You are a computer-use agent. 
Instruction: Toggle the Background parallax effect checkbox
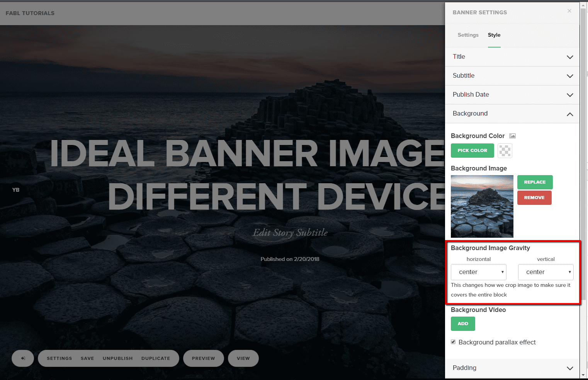coord(453,342)
